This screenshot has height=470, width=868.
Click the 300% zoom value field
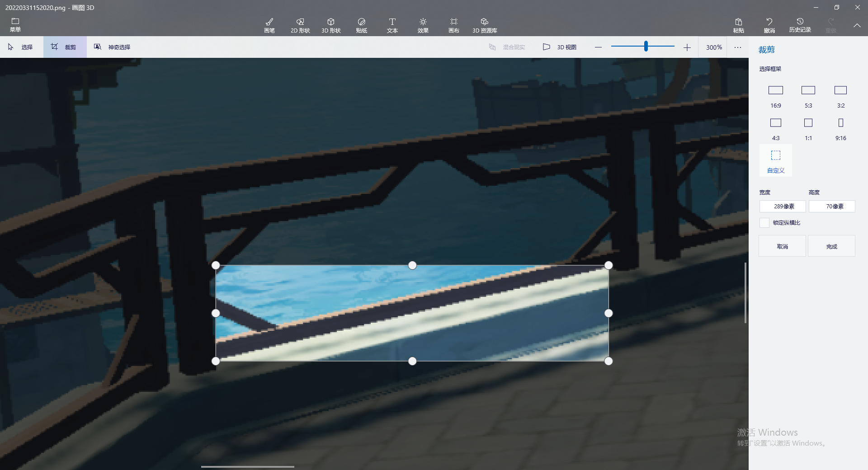[714, 47]
